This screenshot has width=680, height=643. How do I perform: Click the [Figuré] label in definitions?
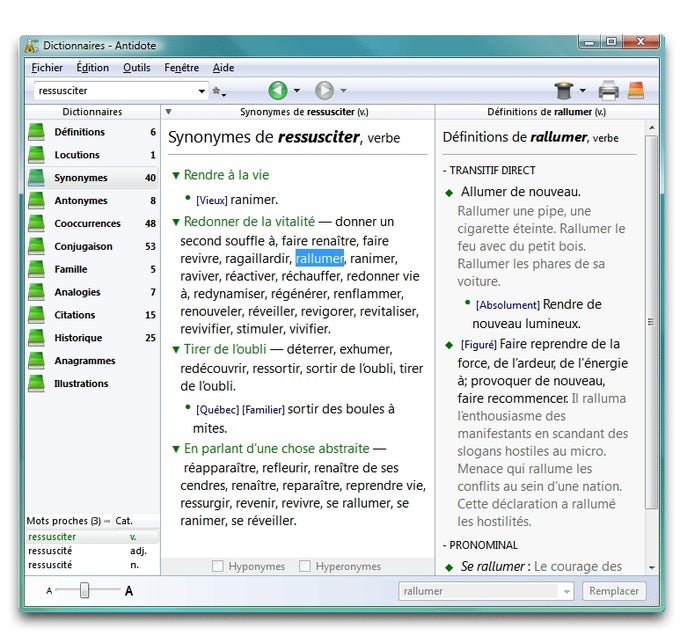pos(478,345)
